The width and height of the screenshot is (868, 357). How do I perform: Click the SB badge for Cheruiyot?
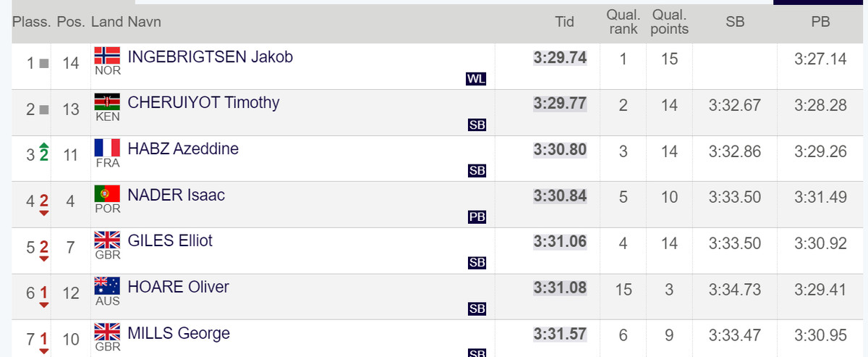[x=477, y=125]
